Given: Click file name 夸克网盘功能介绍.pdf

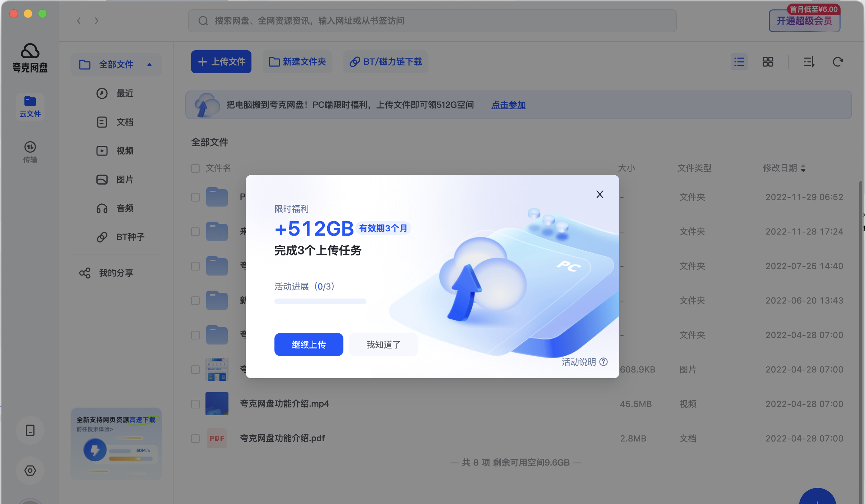Looking at the screenshot, I should pyautogui.click(x=282, y=438).
